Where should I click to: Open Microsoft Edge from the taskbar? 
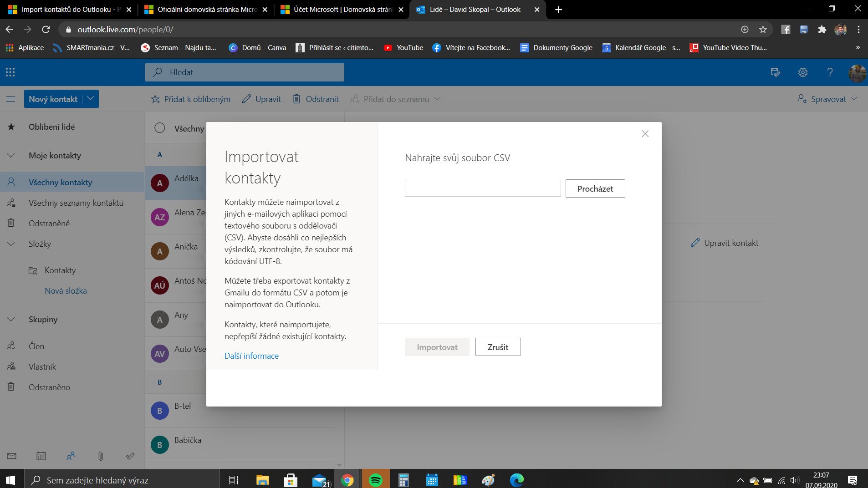click(x=516, y=480)
